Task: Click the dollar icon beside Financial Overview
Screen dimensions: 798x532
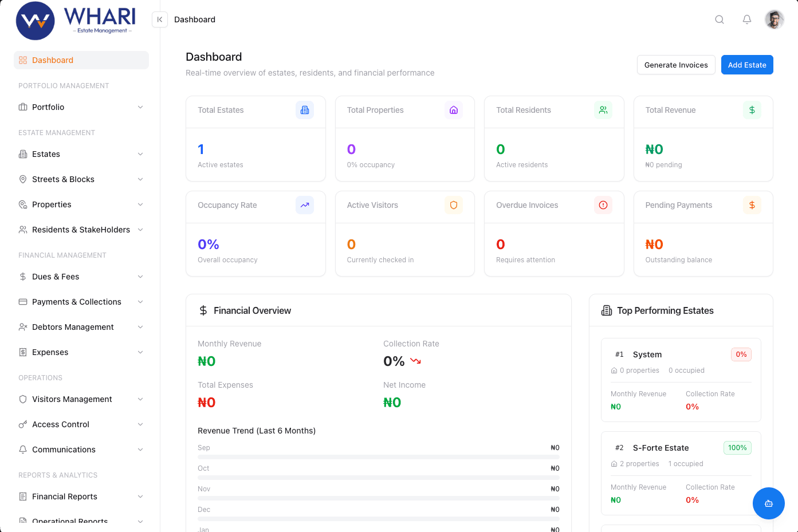Action: click(203, 310)
